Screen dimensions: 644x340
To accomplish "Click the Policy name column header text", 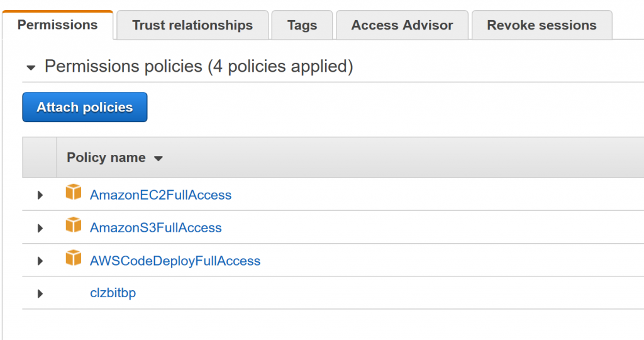I will pos(106,157).
